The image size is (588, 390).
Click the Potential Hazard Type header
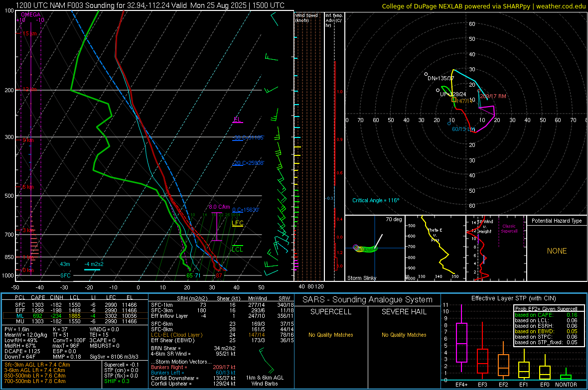click(x=557, y=221)
